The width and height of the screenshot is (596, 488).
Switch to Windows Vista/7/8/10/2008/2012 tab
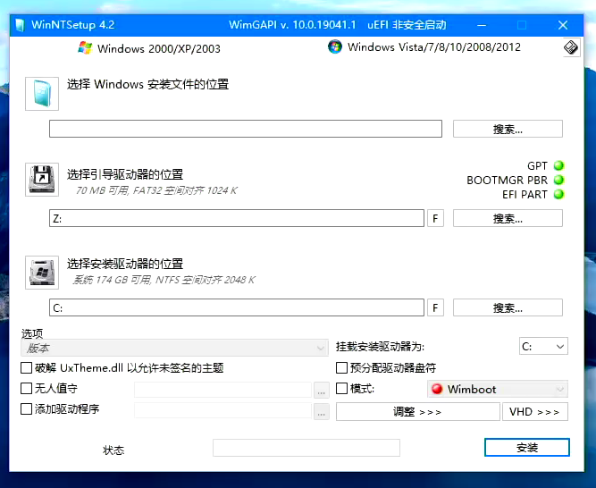424,47
